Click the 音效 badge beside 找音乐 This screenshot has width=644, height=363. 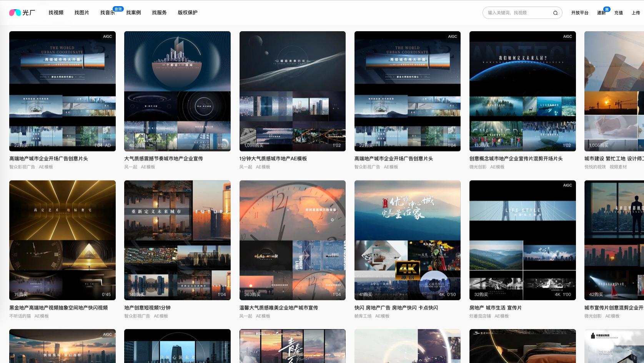point(118,9)
